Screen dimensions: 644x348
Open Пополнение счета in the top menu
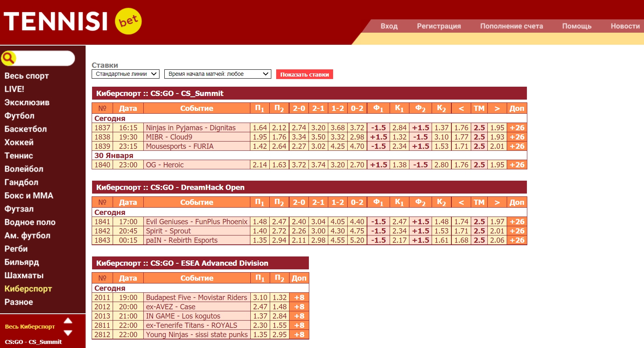tap(512, 26)
